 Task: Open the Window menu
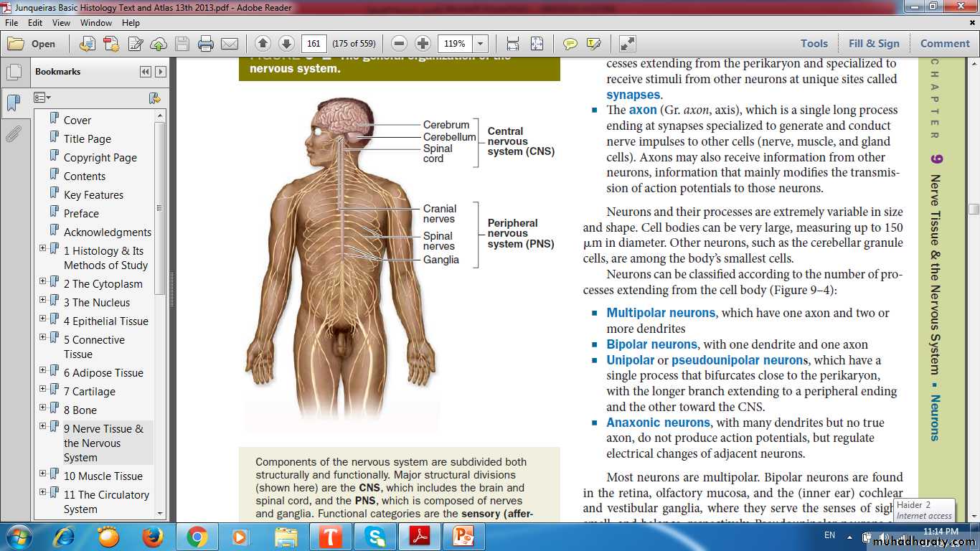tap(95, 23)
